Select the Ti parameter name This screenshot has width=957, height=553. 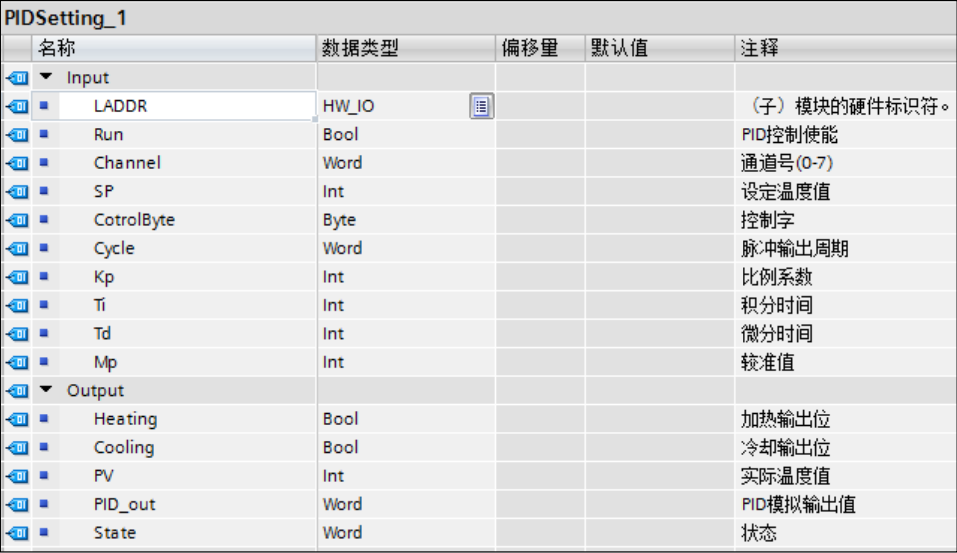coord(99,305)
